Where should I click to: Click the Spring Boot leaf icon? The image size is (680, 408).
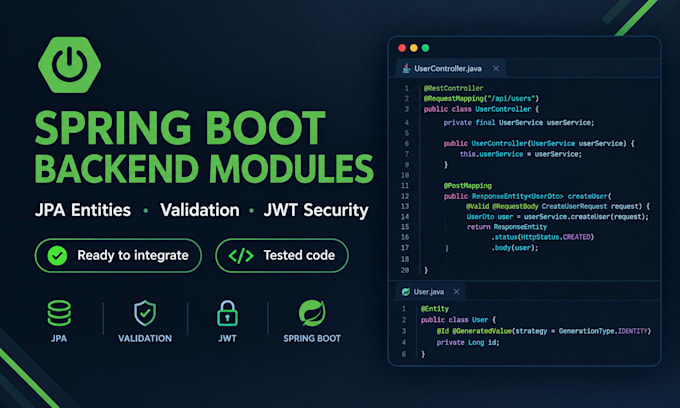pos(312,313)
